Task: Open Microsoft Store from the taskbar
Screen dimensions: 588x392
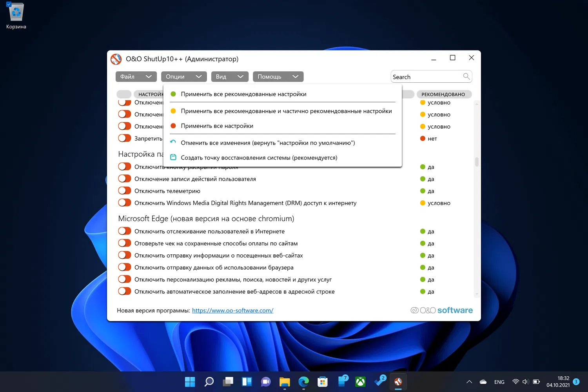Action: pyautogui.click(x=323, y=381)
